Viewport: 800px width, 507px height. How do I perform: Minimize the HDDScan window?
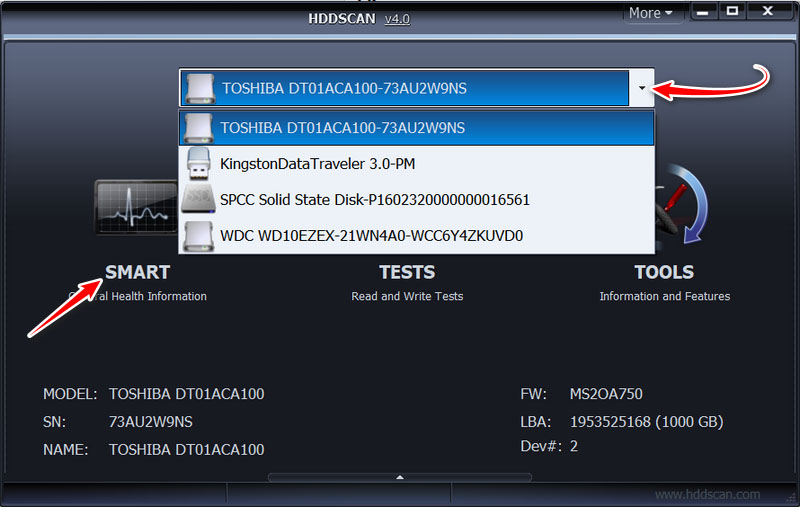coord(703,12)
